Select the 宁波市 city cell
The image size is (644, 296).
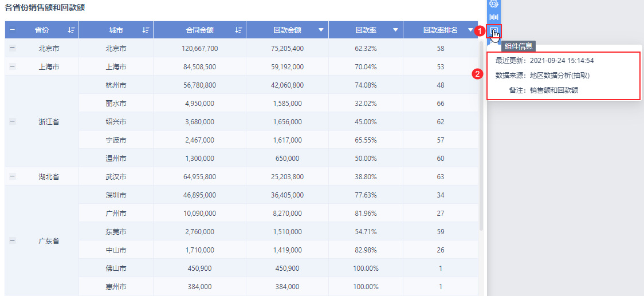116,140
